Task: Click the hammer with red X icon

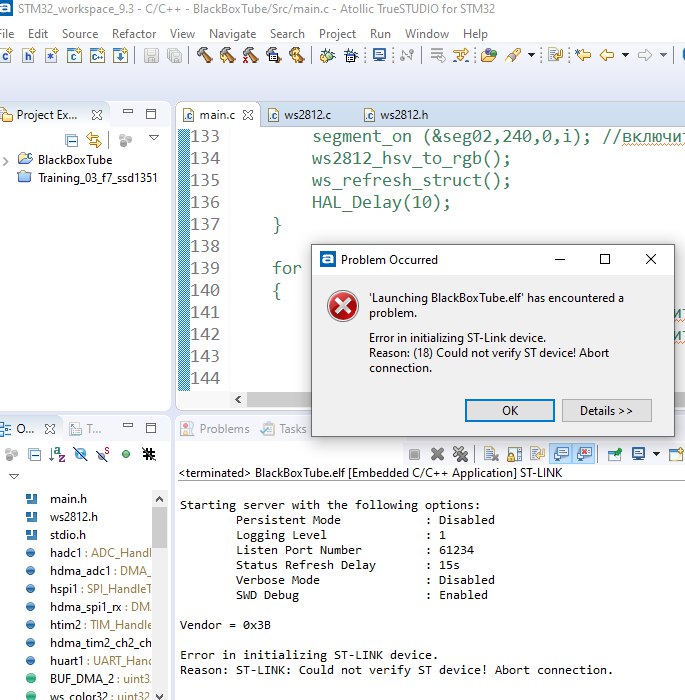Action: click(250, 55)
